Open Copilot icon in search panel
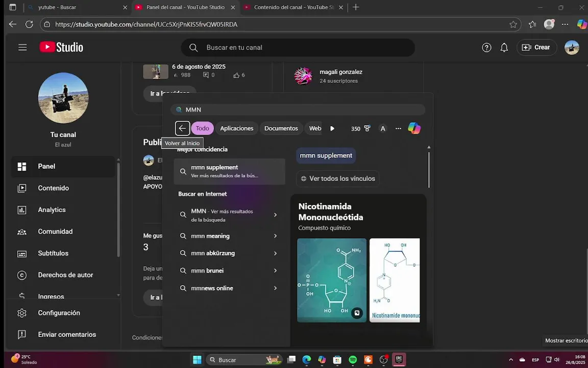Viewport: 588px width, 368px height. click(414, 128)
